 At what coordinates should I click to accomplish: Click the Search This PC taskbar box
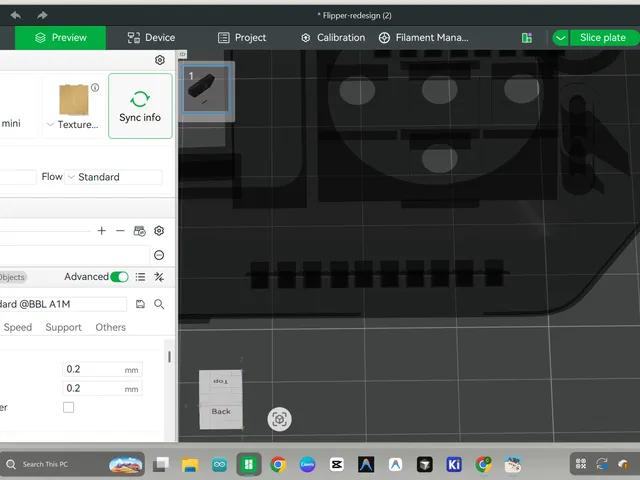pyautogui.click(x=73, y=464)
